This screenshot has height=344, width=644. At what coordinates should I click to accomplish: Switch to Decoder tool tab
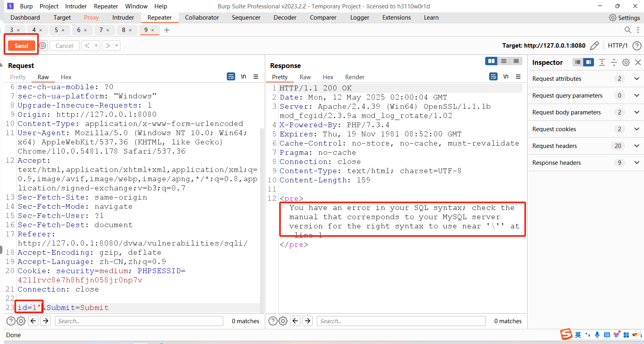pos(285,18)
